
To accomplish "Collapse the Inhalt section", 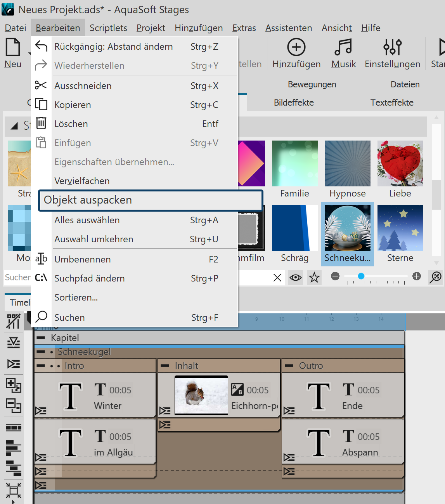I will 165,366.
